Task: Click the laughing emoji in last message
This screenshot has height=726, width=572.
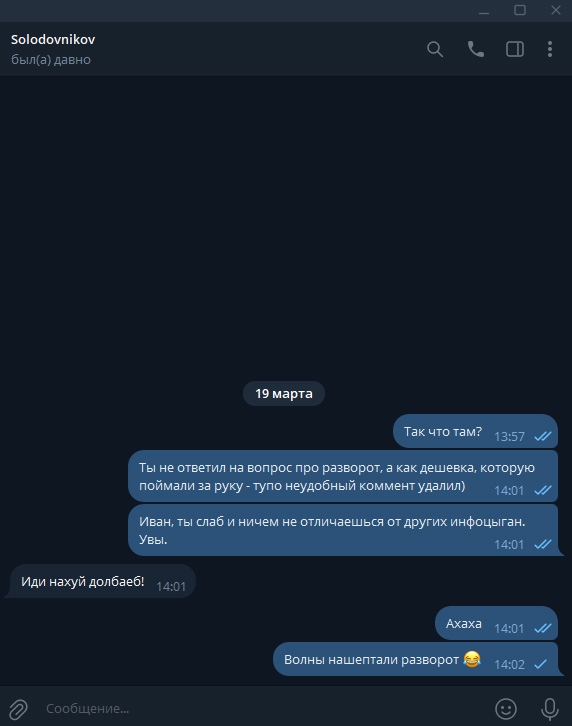Action: (472, 659)
